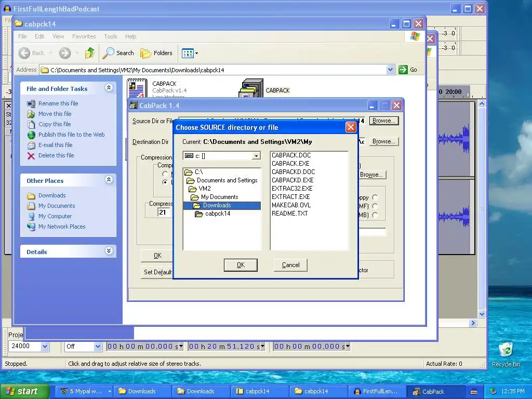Image resolution: width=532 pixels, height=399 pixels.
Task: Open the Tools menu
Action: click(111, 36)
